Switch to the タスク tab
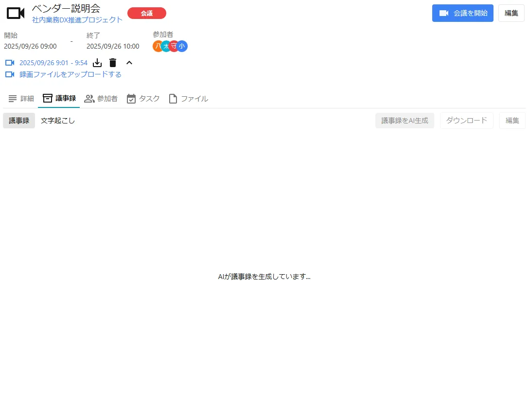Screen dimensions: 528x420 [x=143, y=98]
